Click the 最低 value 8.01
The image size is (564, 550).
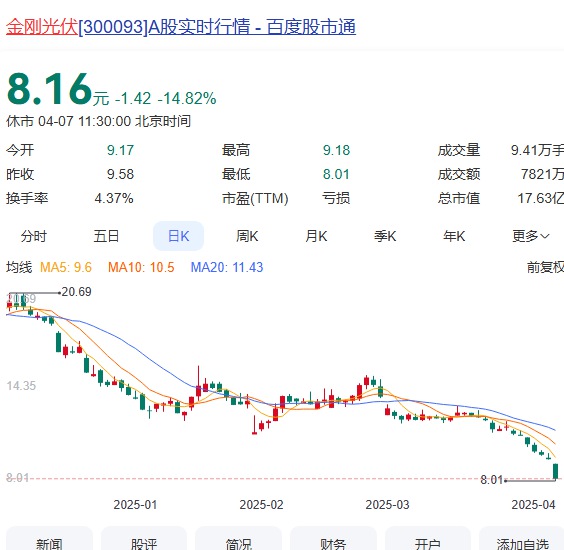point(336,174)
